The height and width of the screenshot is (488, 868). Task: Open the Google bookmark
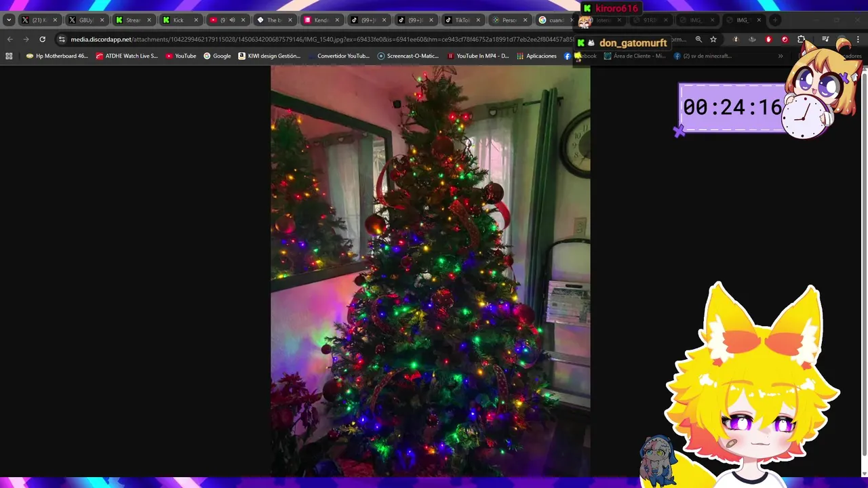coord(217,56)
